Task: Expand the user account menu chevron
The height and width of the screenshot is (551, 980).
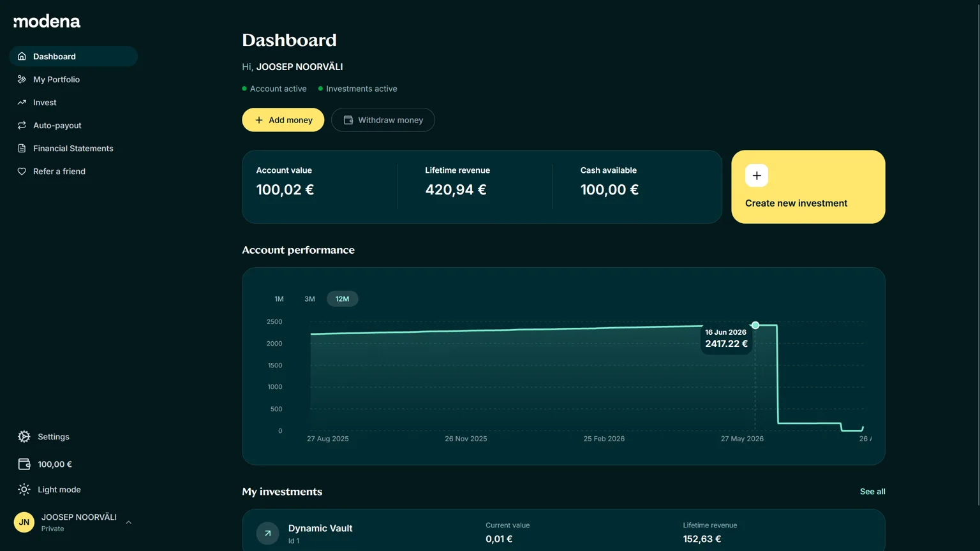Action: pos(129,522)
